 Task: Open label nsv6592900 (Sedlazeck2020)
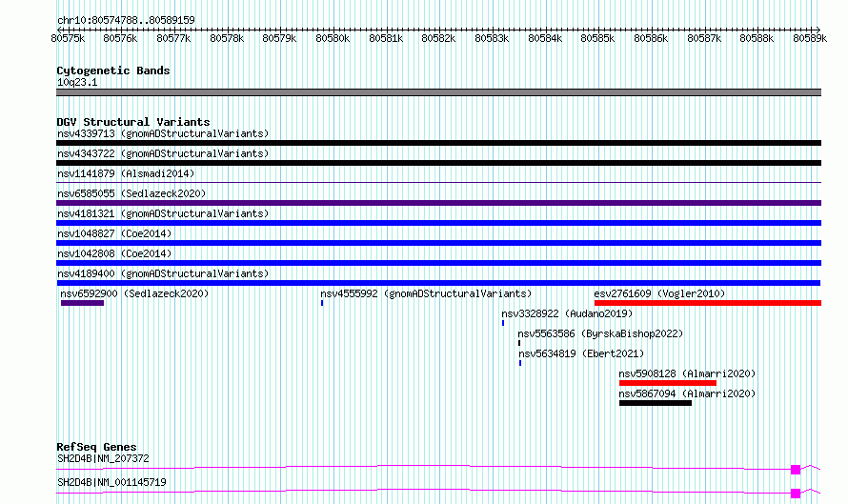(x=134, y=293)
